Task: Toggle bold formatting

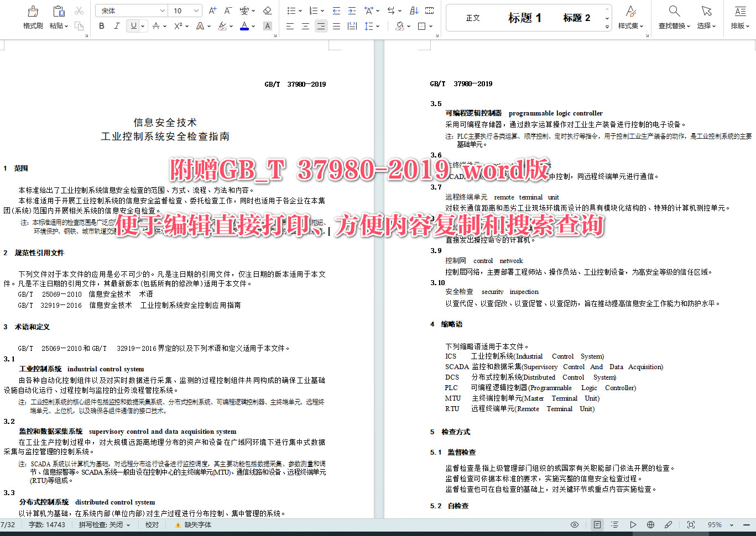Action: [101, 25]
